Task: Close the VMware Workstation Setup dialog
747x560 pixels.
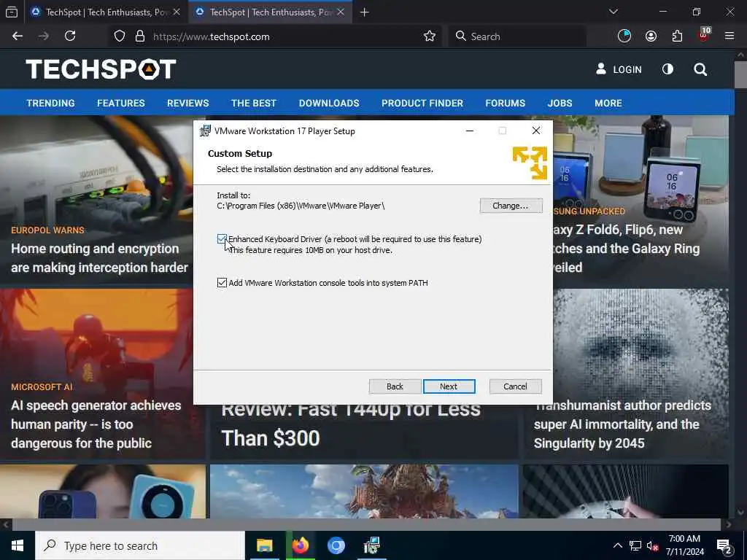Action: [536, 131]
